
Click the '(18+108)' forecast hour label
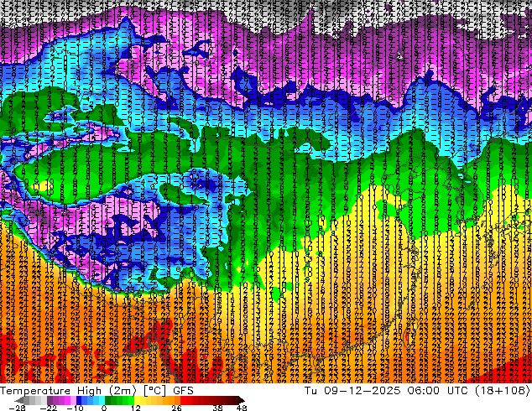503,391
